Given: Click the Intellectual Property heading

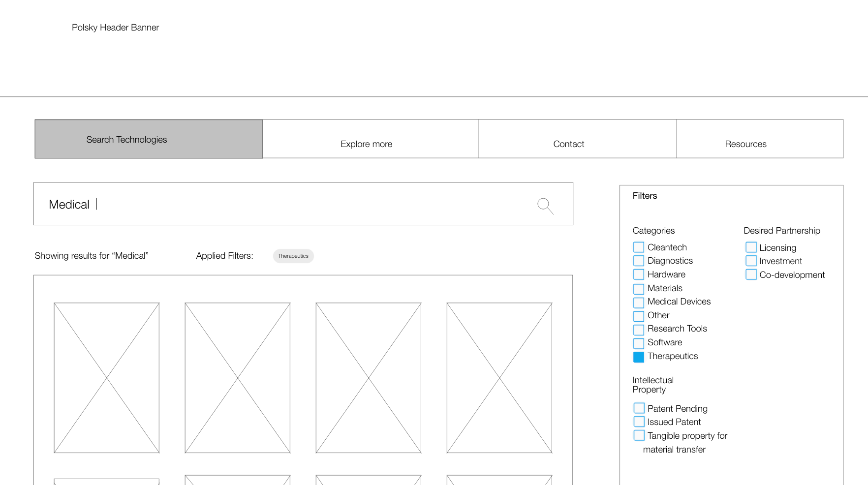Looking at the screenshot, I should (653, 385).
